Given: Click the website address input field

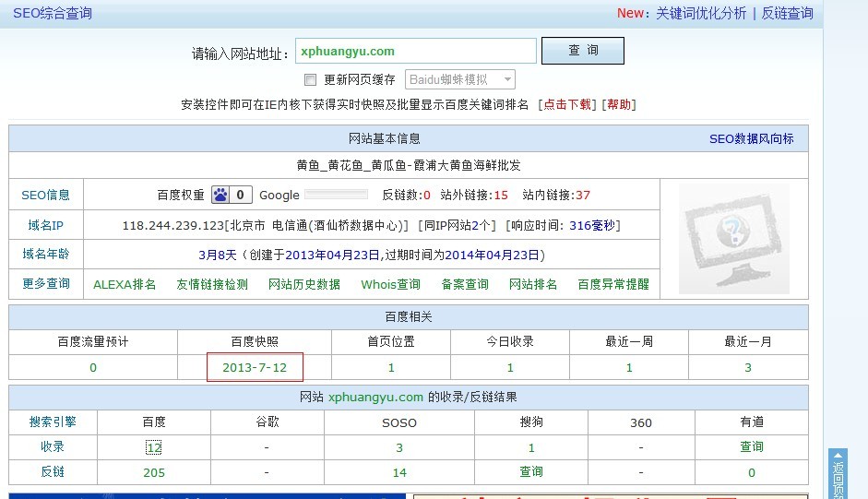Looking at the screenshot, I should 416,51.
